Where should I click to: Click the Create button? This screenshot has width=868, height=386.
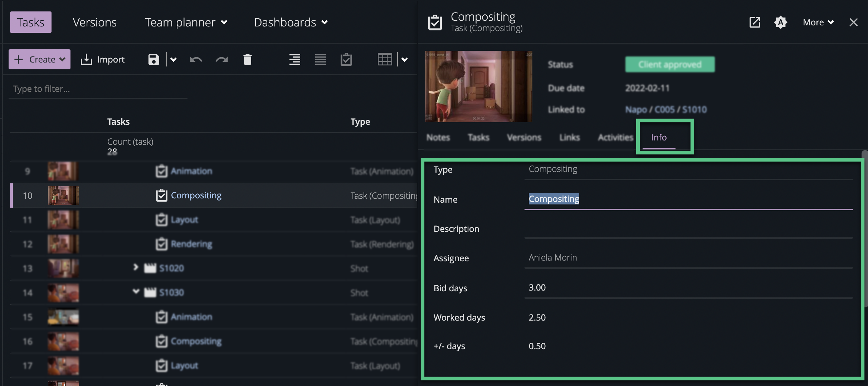pyautogui.click(x=39, y=59)
